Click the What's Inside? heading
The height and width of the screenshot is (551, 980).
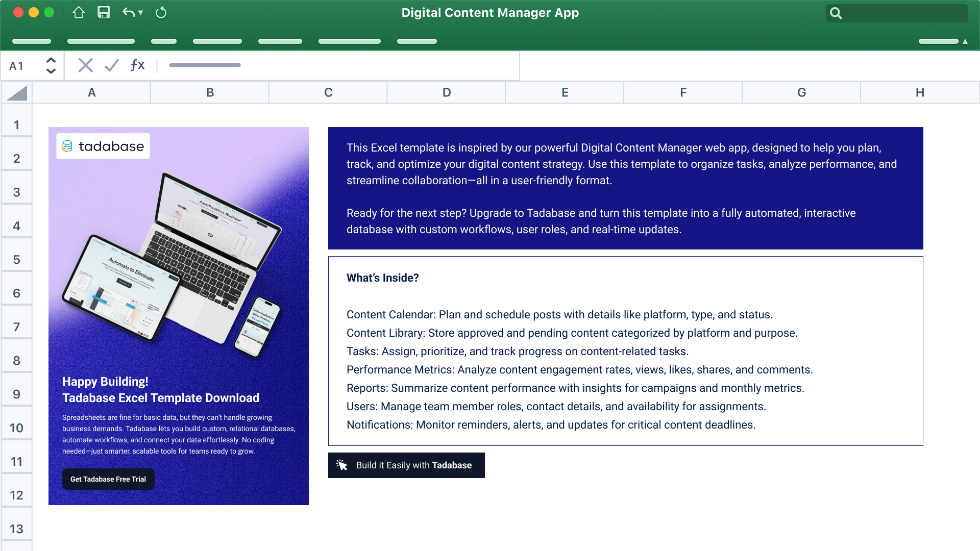click(x=383, y=278)
